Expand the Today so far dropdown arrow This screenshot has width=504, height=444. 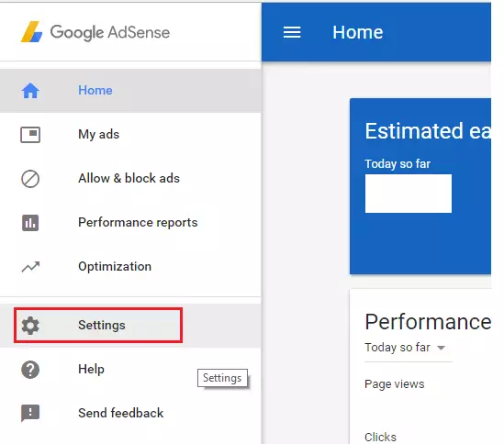(441, 348)
